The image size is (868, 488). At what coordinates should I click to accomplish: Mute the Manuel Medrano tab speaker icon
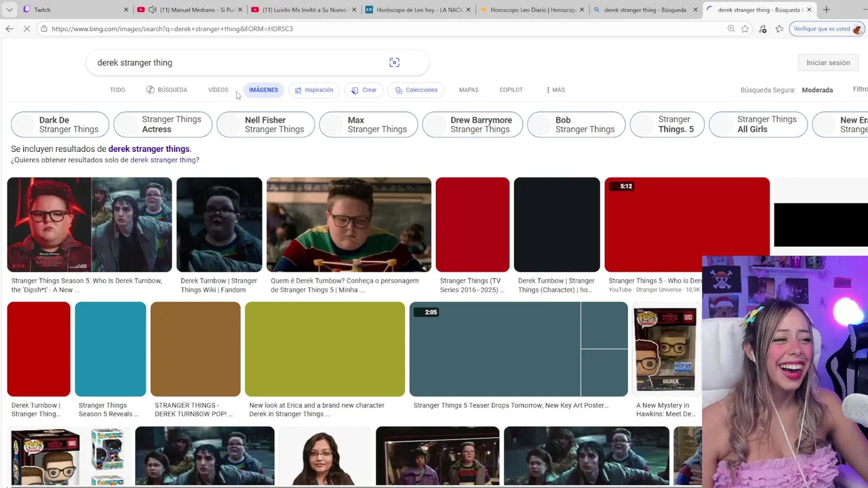(152, 9)
